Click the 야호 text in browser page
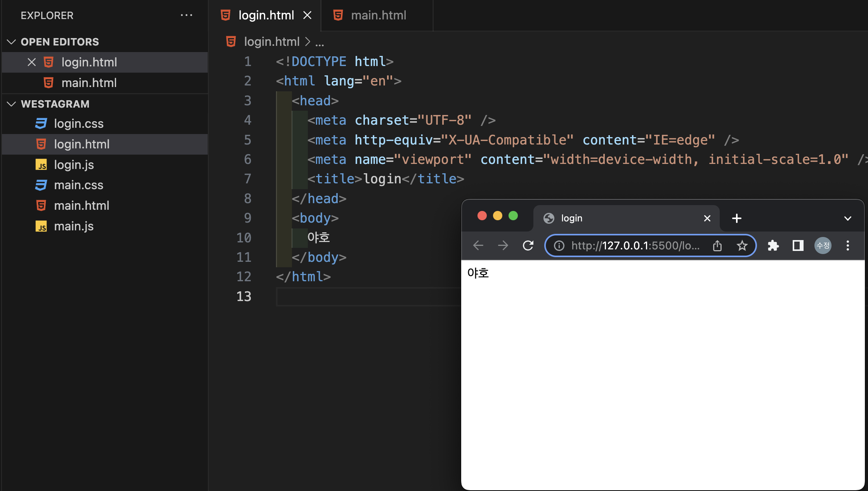Viewport: 868px width, 491px height. [478, 273]
